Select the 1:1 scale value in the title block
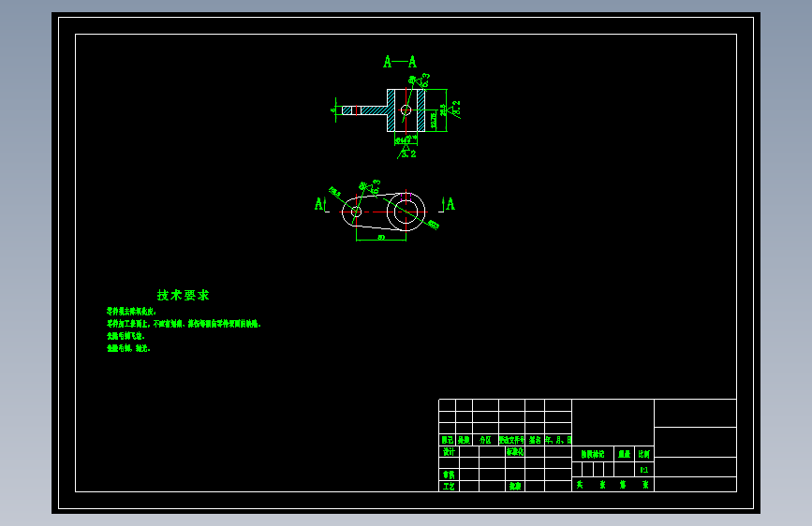 (644, 470)
